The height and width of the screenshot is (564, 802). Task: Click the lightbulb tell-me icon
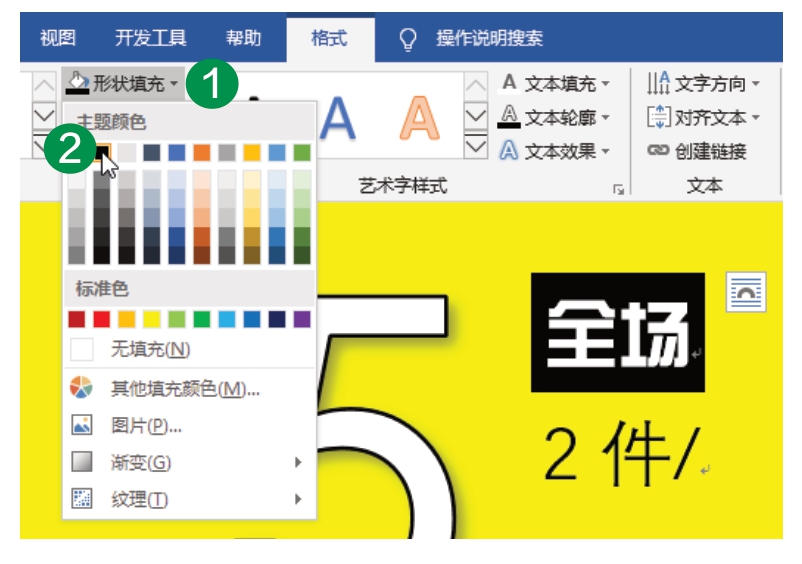[x=408, y=39]
